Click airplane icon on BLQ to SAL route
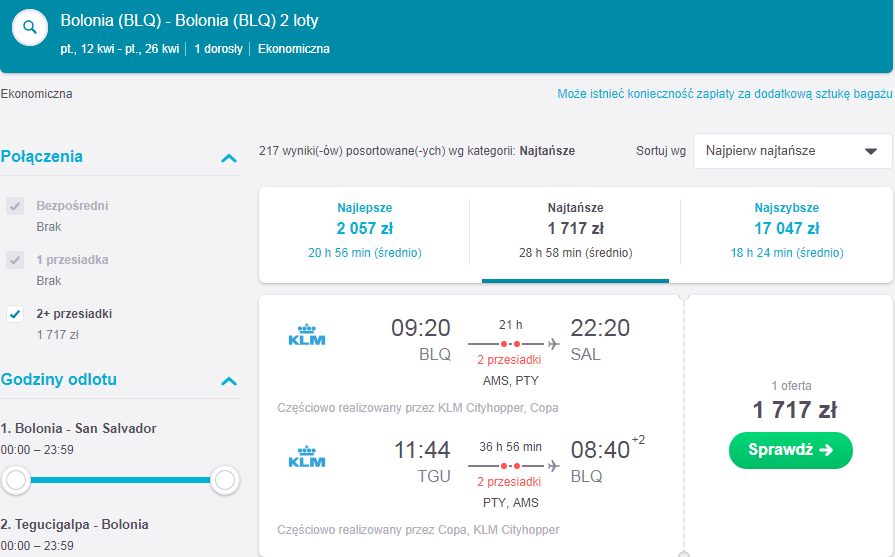Image resolution: width=895 pixels, height=557 pixels. point(553,344)
